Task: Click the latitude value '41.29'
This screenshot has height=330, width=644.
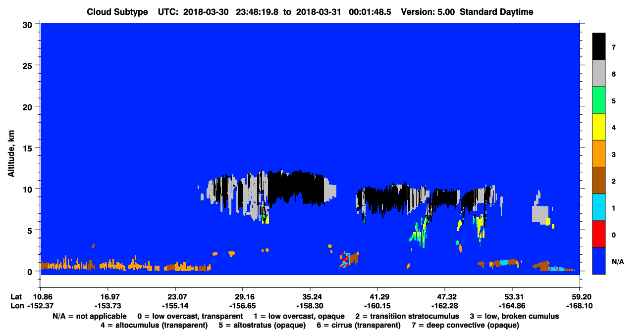Action: click(x=377, y=297)
